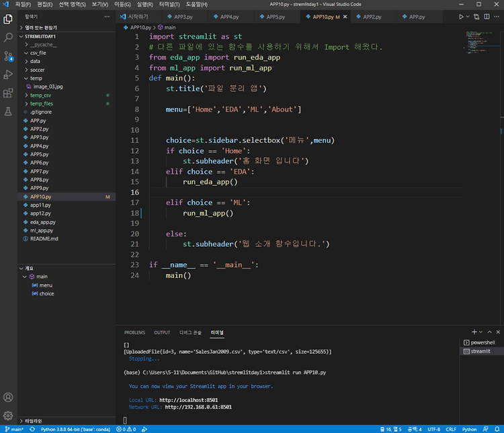Open the 터미널(T) menu
The image size is (504, 433).
pyautogui.click(x=169, y=4)
